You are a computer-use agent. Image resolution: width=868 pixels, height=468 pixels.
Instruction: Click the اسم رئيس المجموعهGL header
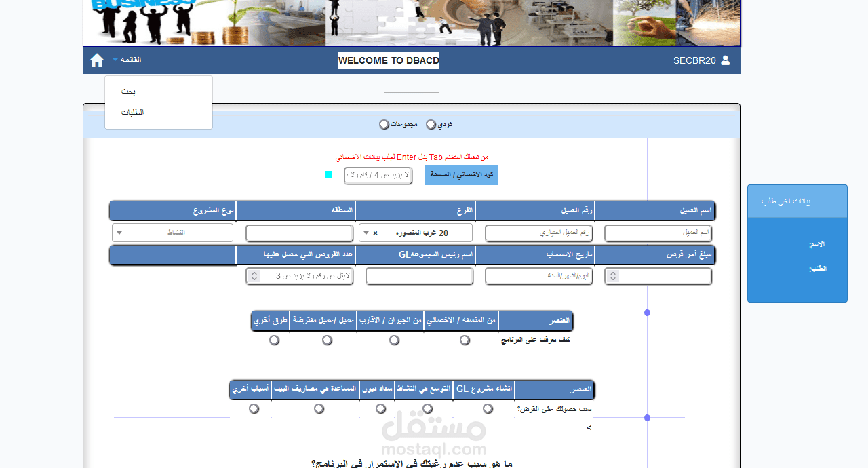click(415, 254)
